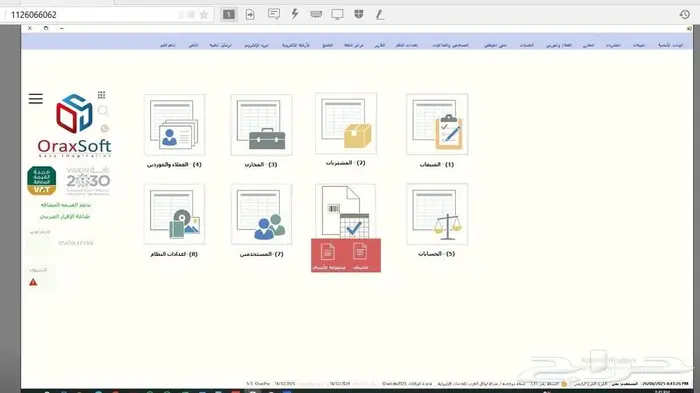Open the Users module tile (7)
Screen dimensions: 700x393
click(x=261, y=214)
